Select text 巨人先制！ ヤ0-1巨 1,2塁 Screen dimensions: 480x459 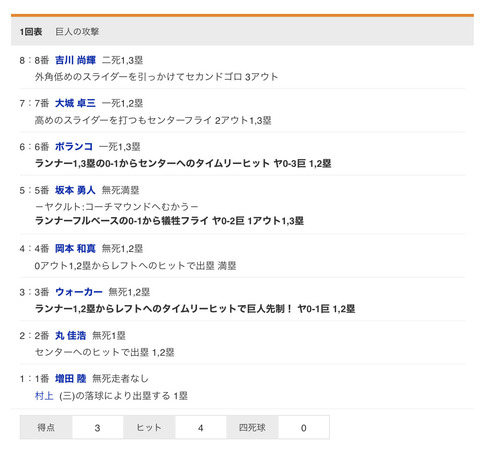[x=301, y=309]
